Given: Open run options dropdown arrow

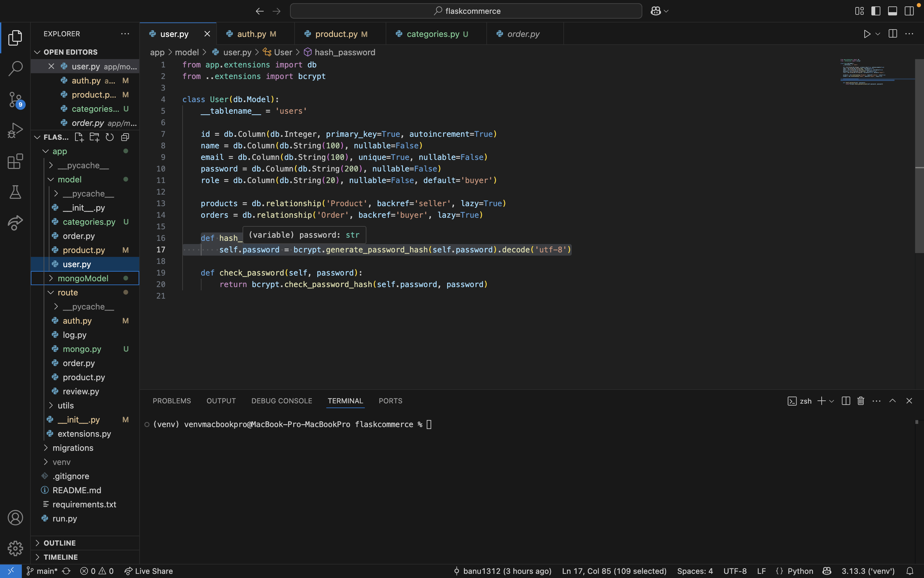Looking at the screenshot, I should [878, 34].
